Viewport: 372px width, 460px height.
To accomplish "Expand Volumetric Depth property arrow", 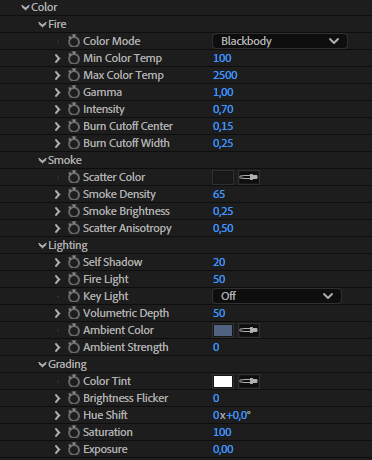I will 57,313.
